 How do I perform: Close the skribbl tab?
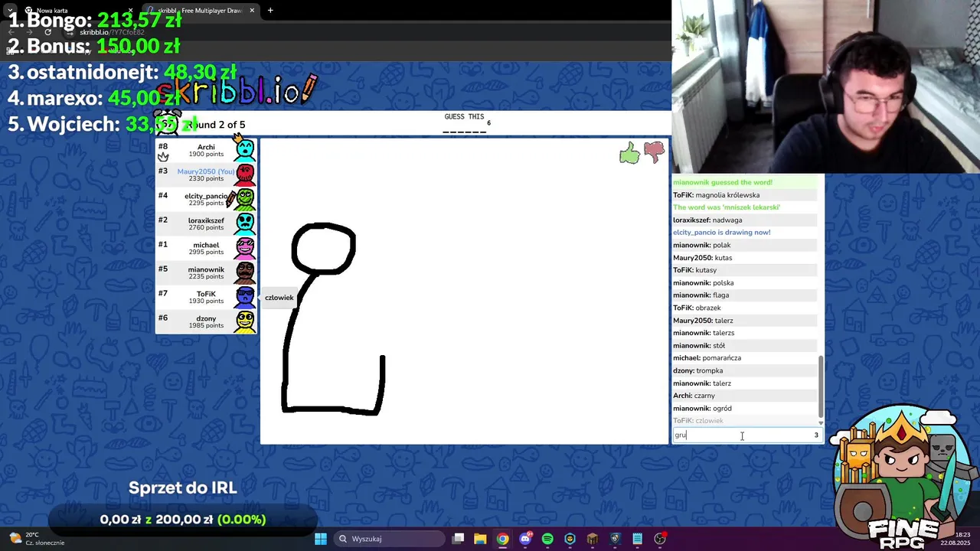pyautogui.click(x=252, y=11)
